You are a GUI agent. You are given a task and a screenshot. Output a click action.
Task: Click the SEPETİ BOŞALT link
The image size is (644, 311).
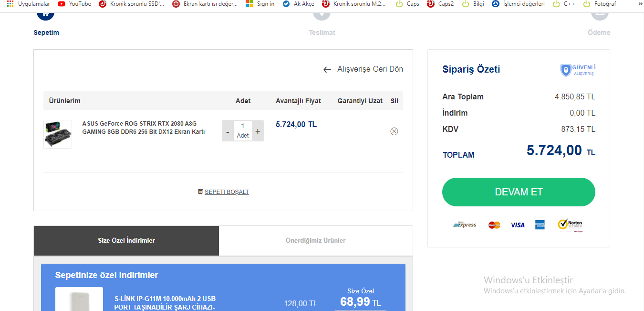point(227,192)
